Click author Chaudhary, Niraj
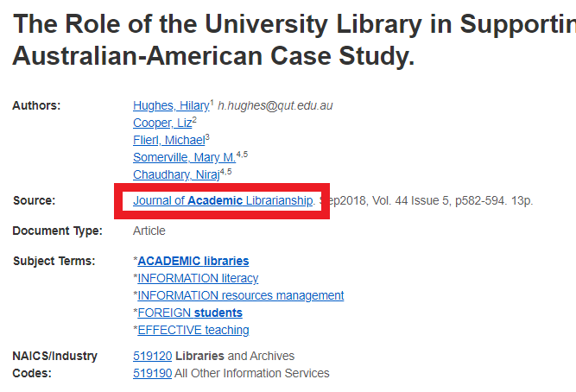The width and height of the screenshot is (576, 392). (175, 174)
